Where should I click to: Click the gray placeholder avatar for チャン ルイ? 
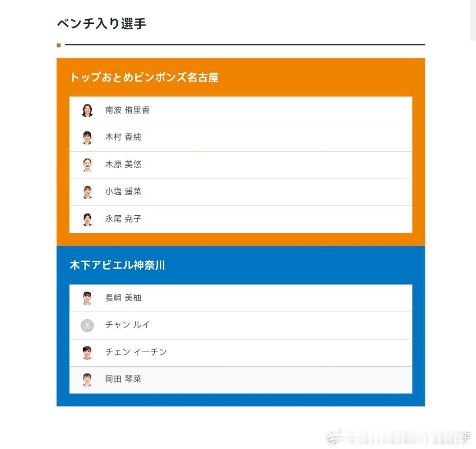(x=87, y=325)
